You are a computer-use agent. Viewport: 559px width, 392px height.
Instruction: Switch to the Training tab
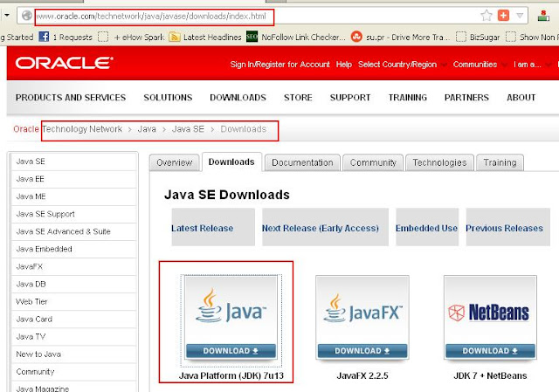coord(500,163)
